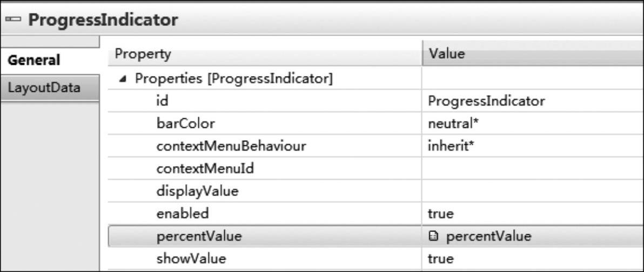Switch to the LayoutData tab
The height and width of the screenshot is (272, 644).
point(44,88)
